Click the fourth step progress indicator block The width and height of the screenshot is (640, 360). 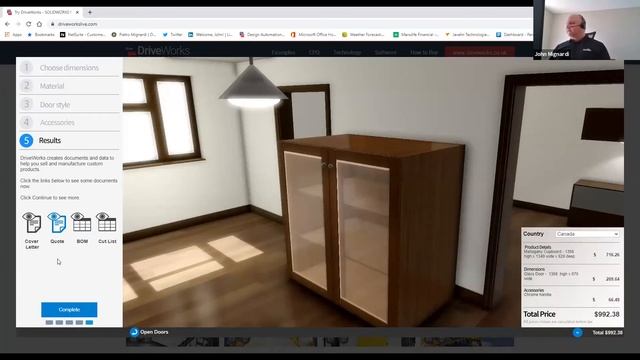[x=79, y=322]
